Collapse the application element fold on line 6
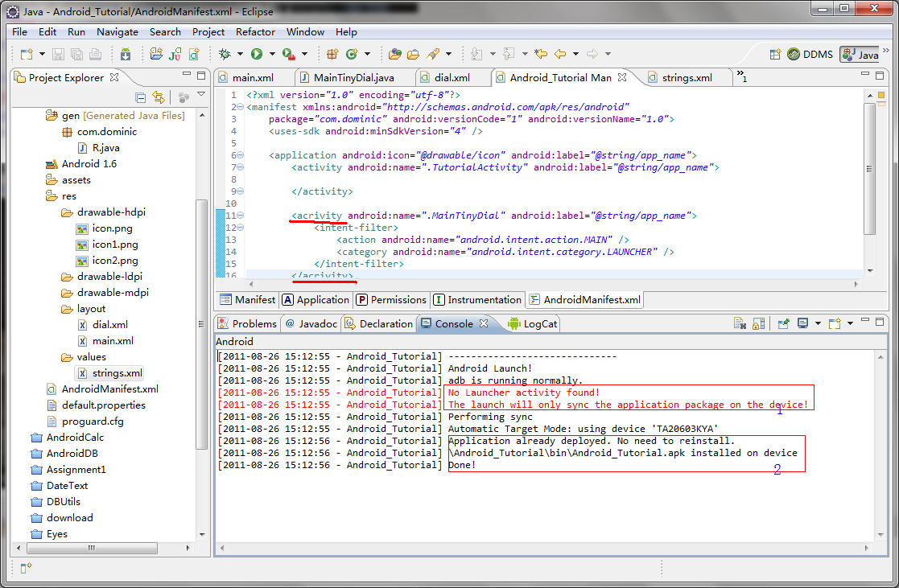The height and width of the screenshot is (588, 899). coord(240,154)
